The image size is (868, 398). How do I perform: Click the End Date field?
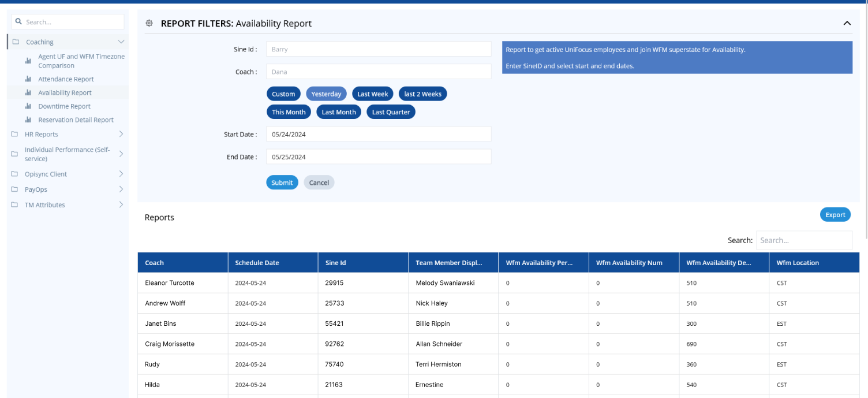379,157
